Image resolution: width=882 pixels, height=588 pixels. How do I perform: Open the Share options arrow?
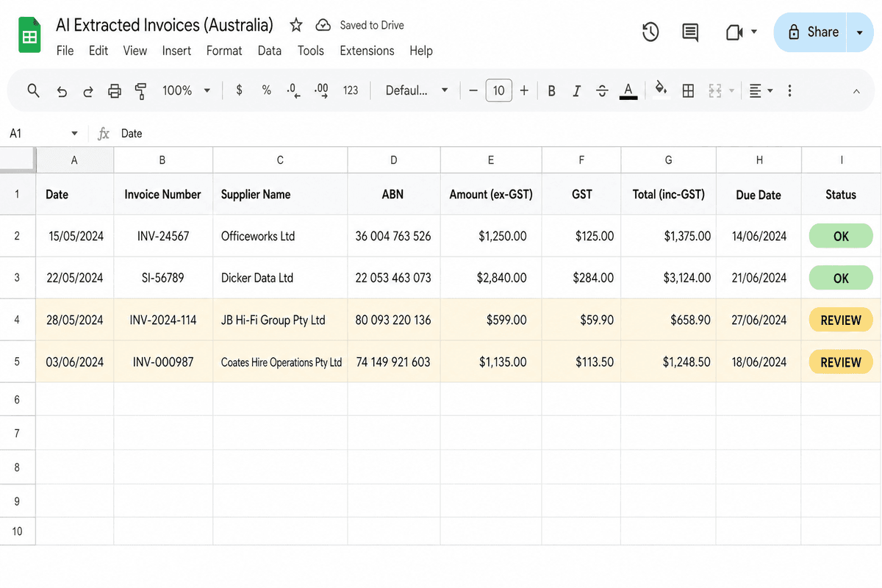pyautogui.click(x=860, y=32)
